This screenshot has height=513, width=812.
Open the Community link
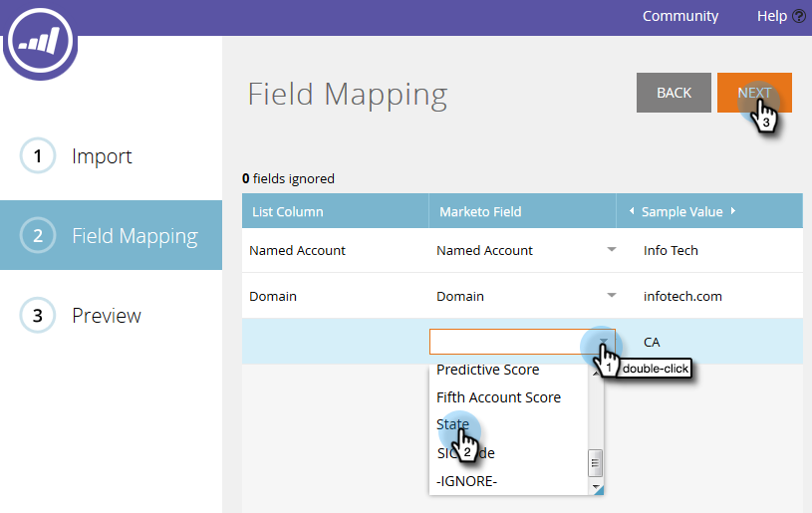tap(680, 16)
